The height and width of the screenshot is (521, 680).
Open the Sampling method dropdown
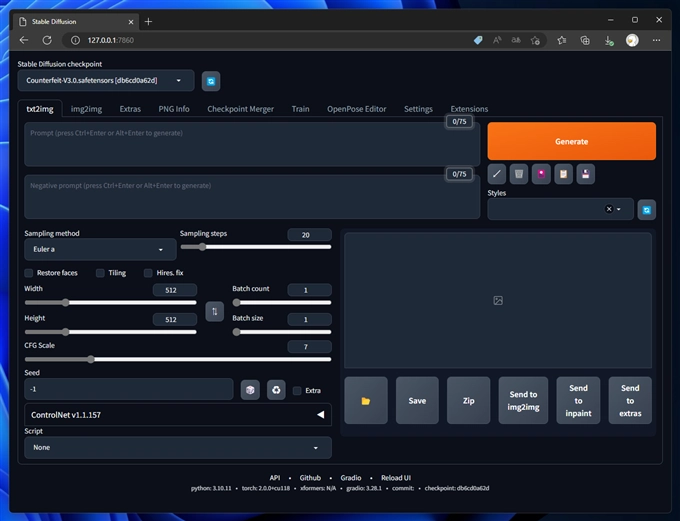coord(100,249)
